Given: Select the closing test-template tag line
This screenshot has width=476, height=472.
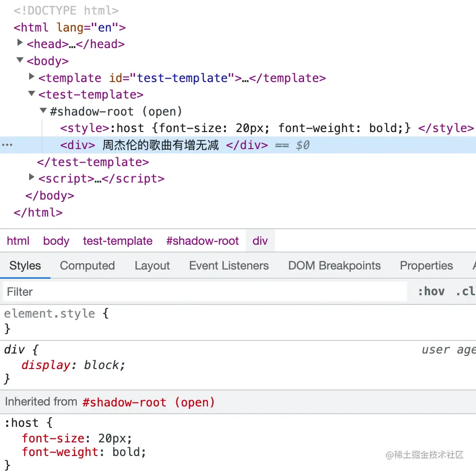Looking at the screenshot, I should point(93,162).
